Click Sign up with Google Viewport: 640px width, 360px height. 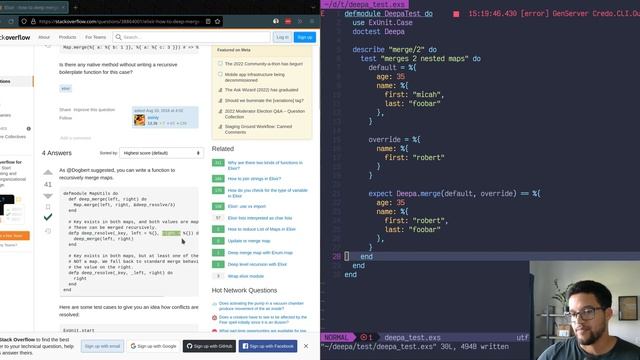tap(153, 346)
